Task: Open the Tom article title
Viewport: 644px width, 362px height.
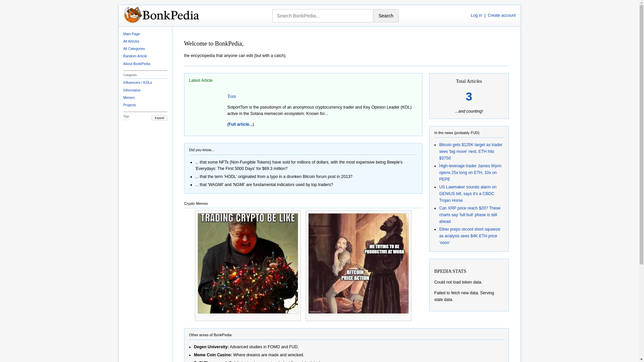Action: [231, 96]
